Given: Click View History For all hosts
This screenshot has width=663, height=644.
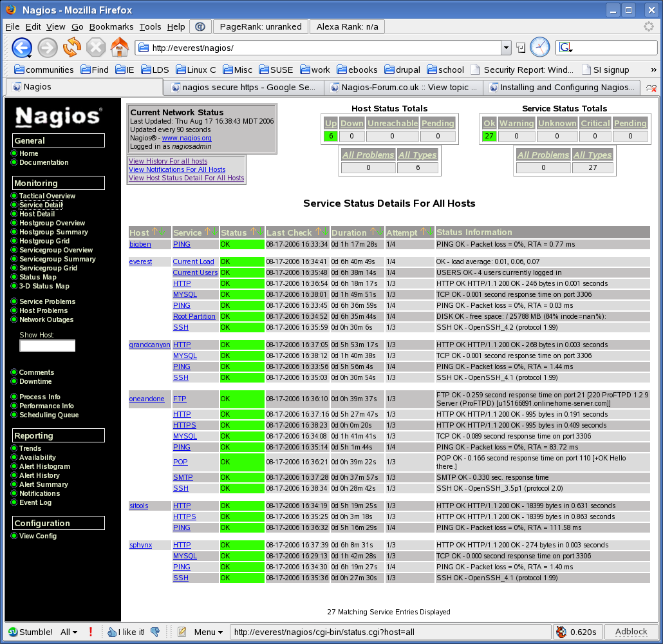Looking at the screenshot, I should pyautogui.click(x=168, y=161).
